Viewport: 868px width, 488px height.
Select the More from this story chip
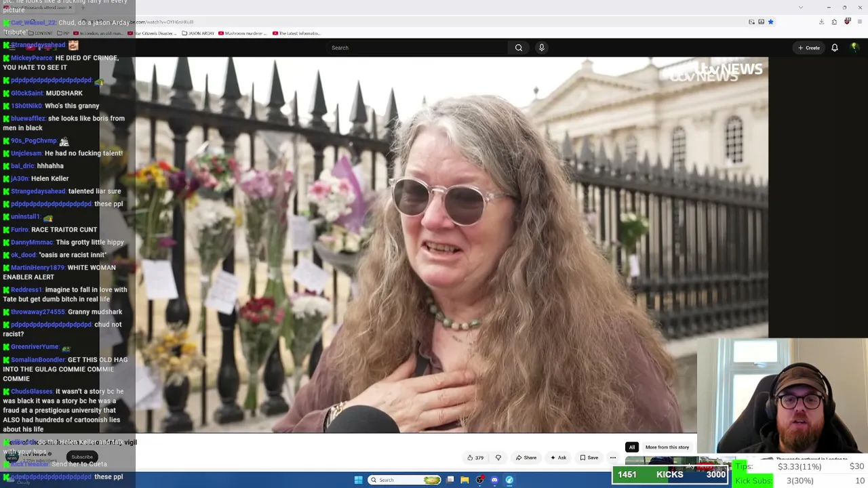667,447
